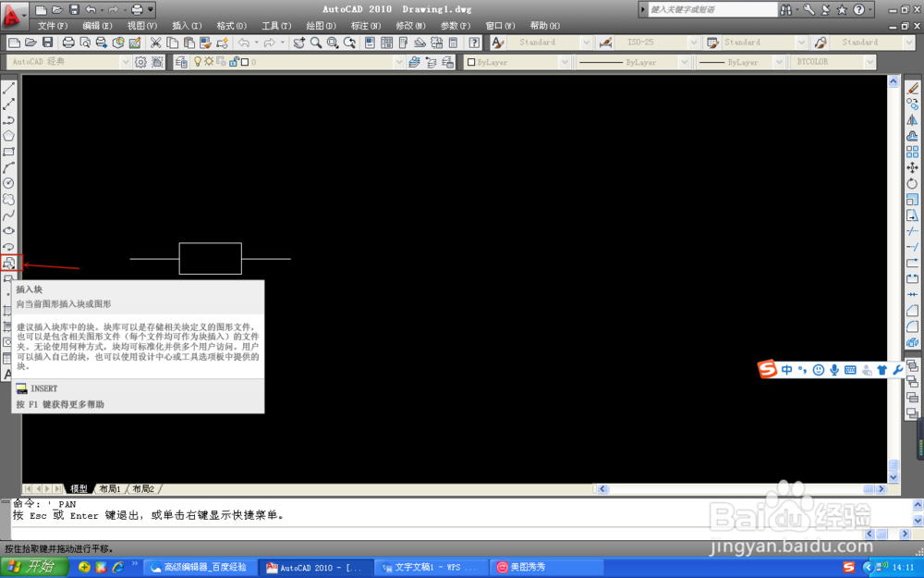
Task: Open 高级编辑器_百度经验 taskbar window
Action: pyautogui.click(x=200, y=568)
